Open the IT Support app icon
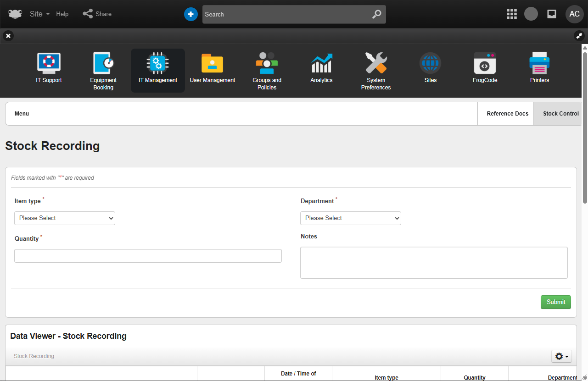Image resolution: width=588 pixels, height=381 pixels. pyautogui.click(x=49, y=64)
